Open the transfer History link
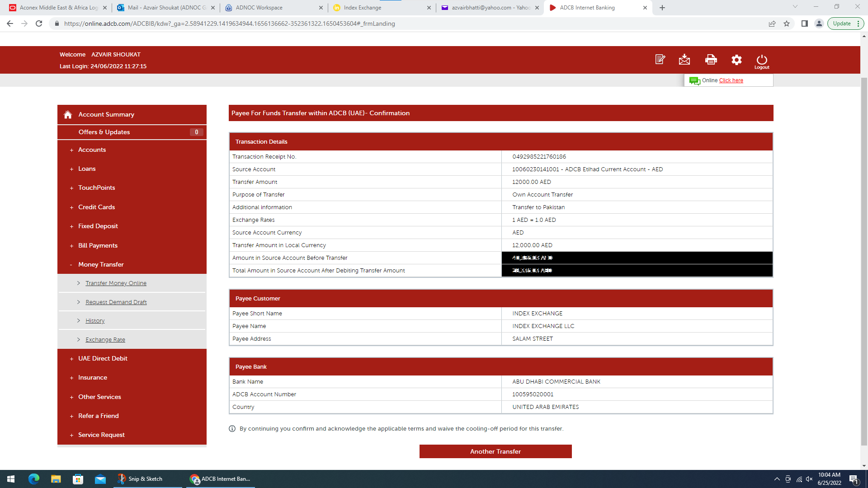Viewport: 868px width, 488px height. 95,321
